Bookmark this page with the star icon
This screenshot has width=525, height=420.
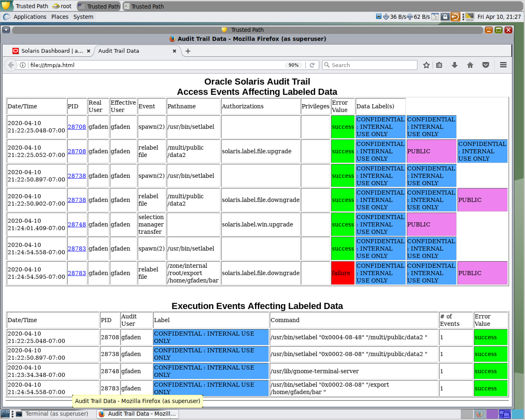tap(426, 65)
